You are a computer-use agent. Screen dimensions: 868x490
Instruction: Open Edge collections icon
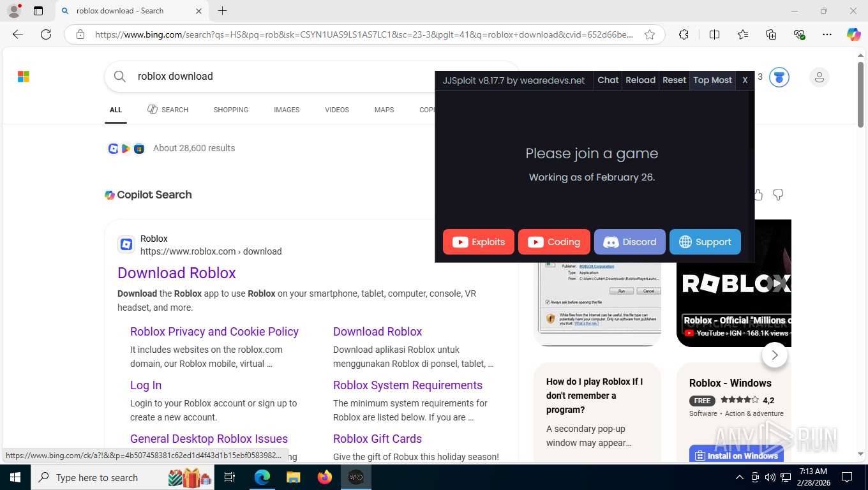[x=771, y=34]
